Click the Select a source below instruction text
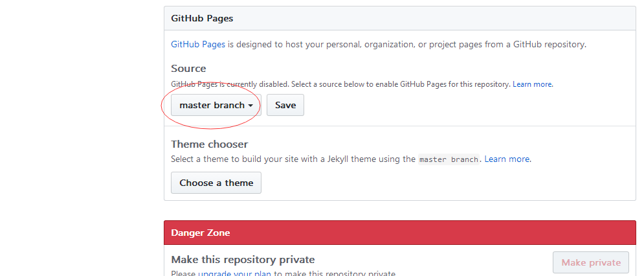This screenshot has width=644, height=276. coord(401,84)
